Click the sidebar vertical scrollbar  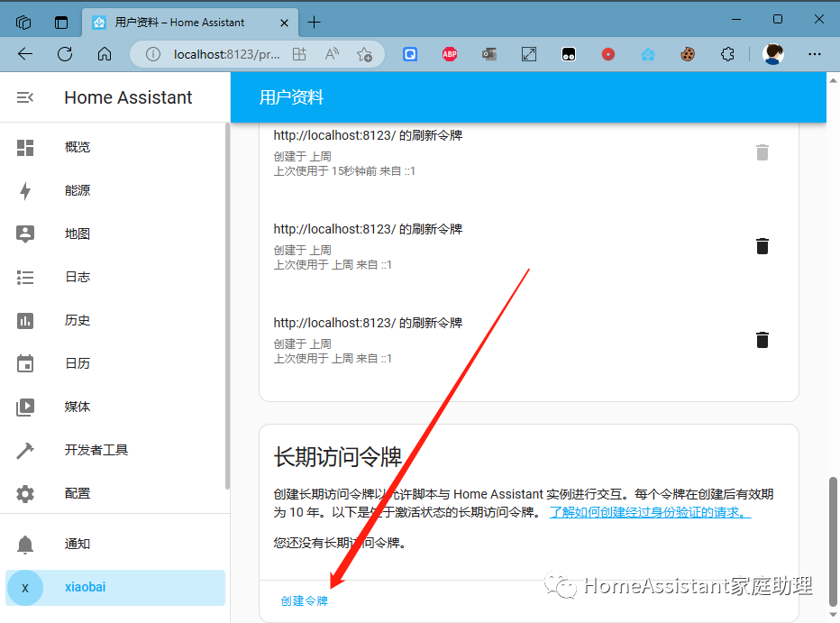pos(228,306)
